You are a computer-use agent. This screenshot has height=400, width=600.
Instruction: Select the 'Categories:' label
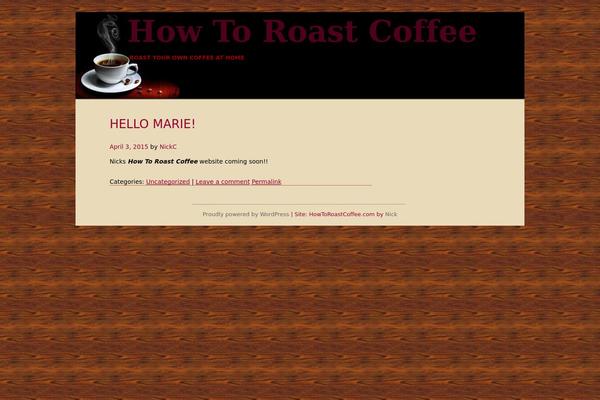127,182
